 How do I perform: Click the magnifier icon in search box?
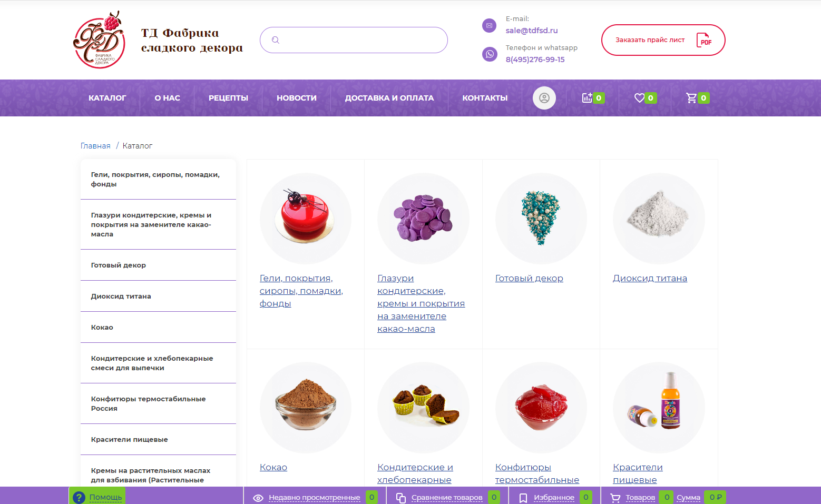tap(275, 40)
